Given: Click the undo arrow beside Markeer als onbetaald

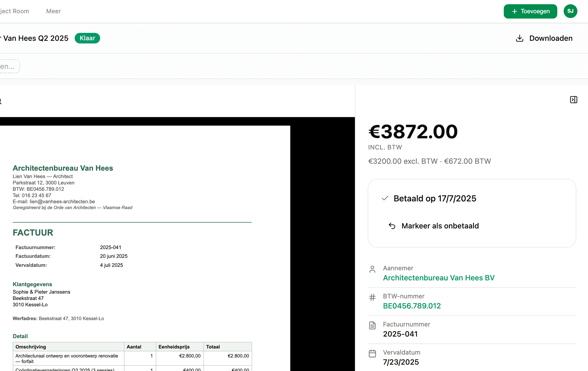Looking at the screenshot, I should [x=392, y=226].
